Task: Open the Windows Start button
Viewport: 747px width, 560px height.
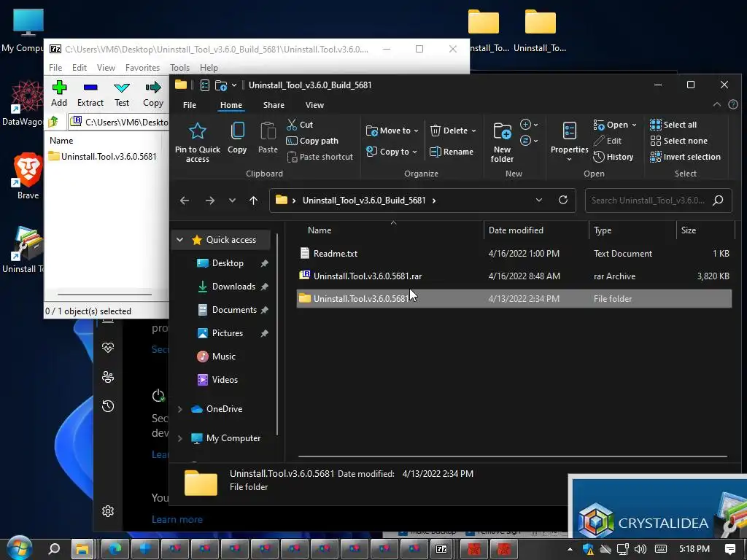Action: coord(19,548)
